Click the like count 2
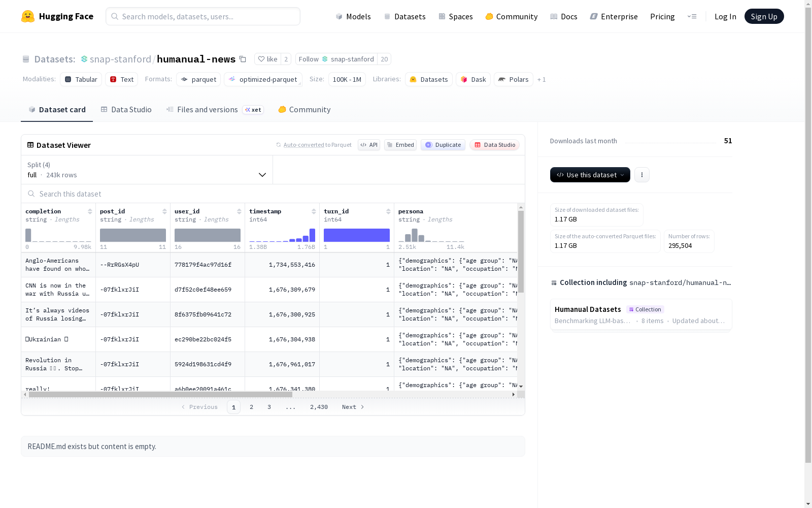Screen dimensions: 812x508 pos(286,59)
